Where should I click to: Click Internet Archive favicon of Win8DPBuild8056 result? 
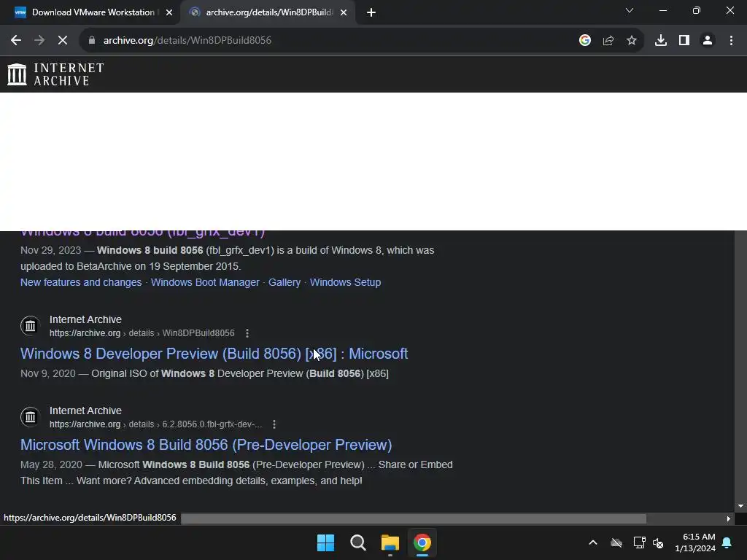30,326
